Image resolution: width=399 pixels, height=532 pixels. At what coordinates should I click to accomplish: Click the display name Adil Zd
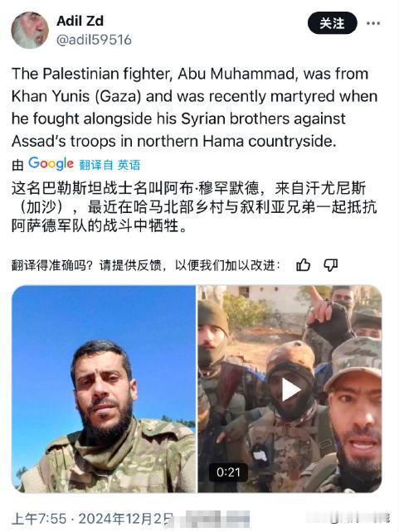pos(80,21)
